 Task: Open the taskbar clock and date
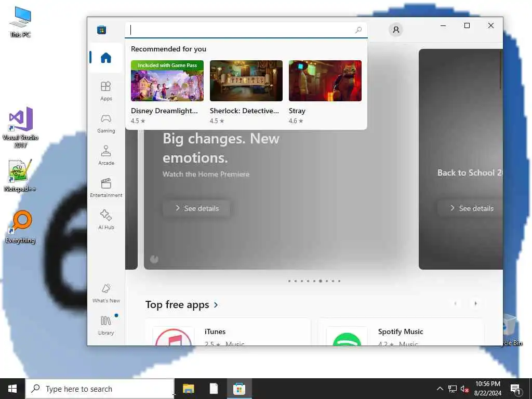click(487, 389)
